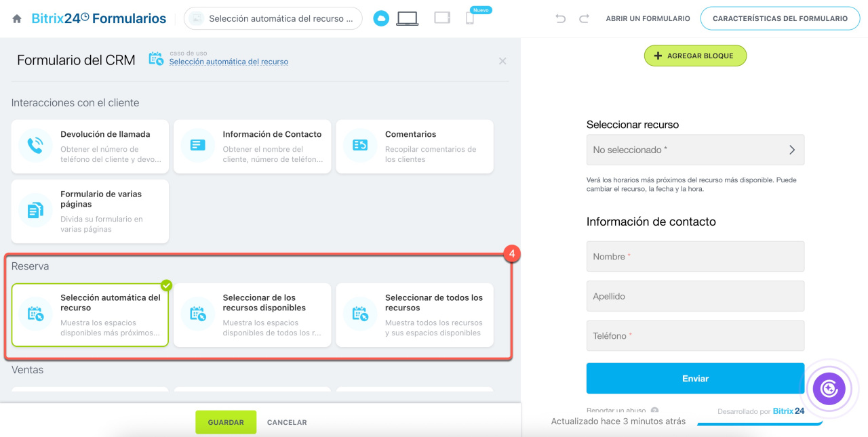Click Abrir un formulario
The width and height of the screenshot is (868, 437).
[x=648, y=19]
